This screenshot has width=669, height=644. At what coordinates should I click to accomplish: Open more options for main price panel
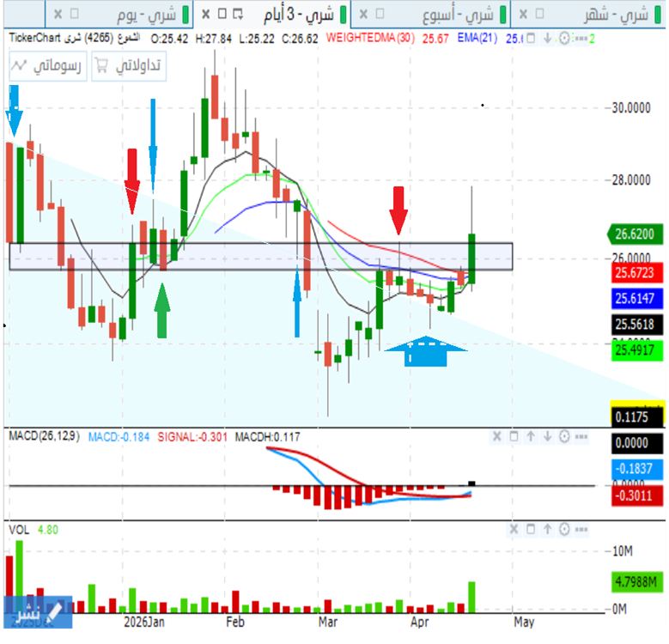coord(581,39)
